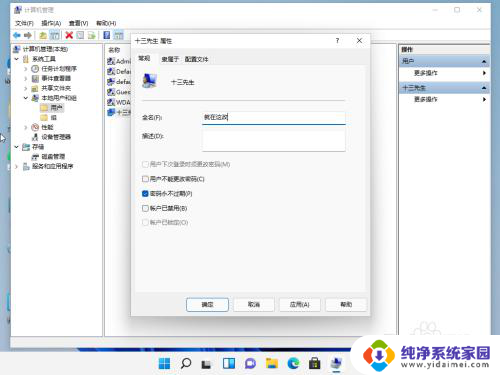Open Microsoft Store from the taskbar
The image size is (500, 375).
pyautogui.click(x=314, y=363)
